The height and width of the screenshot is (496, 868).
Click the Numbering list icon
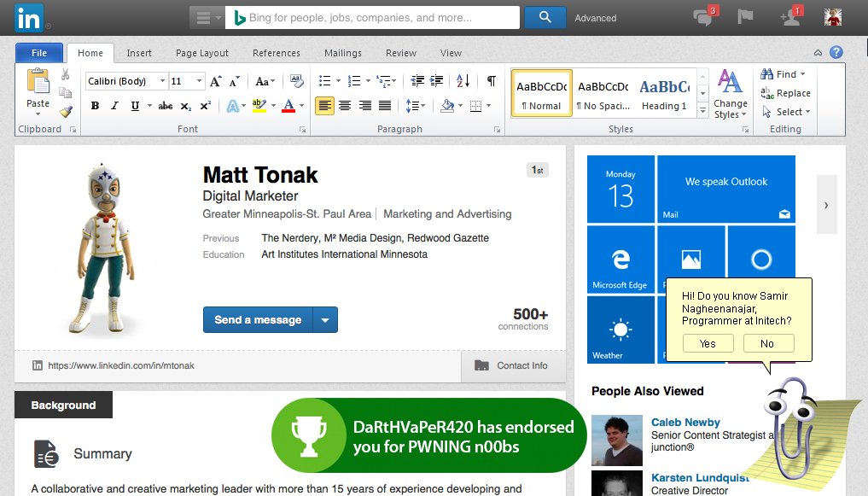point(354,81)
